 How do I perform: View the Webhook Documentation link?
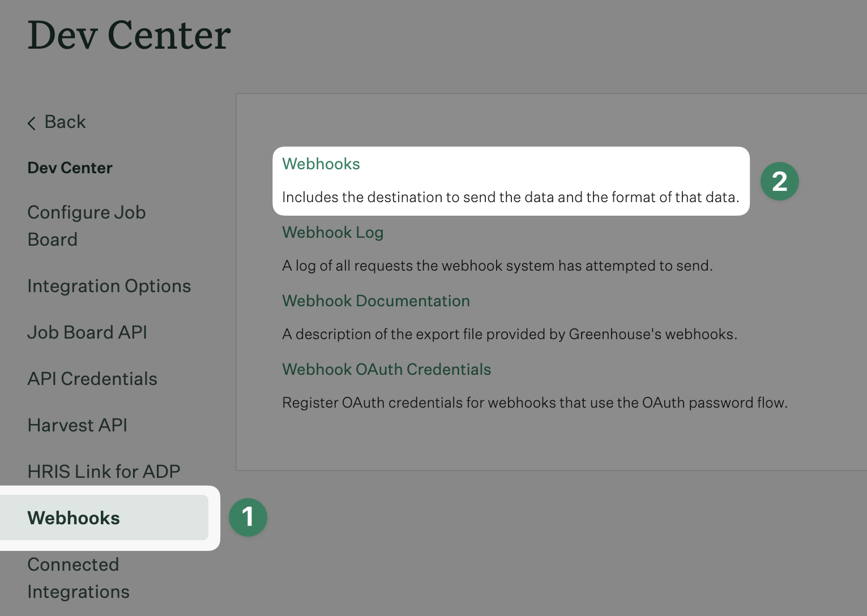tap(375, 301)
